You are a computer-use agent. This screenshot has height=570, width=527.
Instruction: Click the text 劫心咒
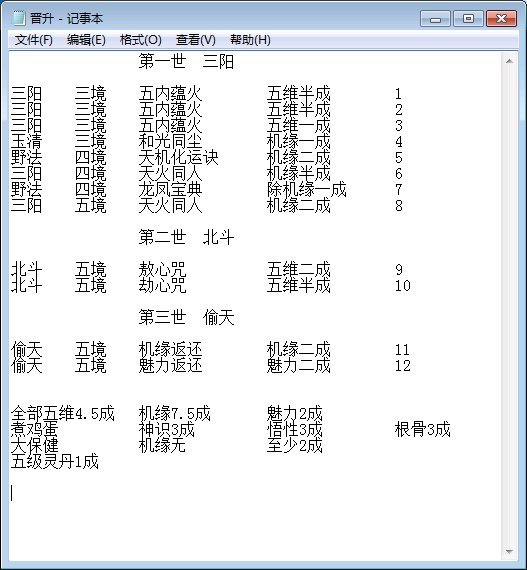coord(162,285)
